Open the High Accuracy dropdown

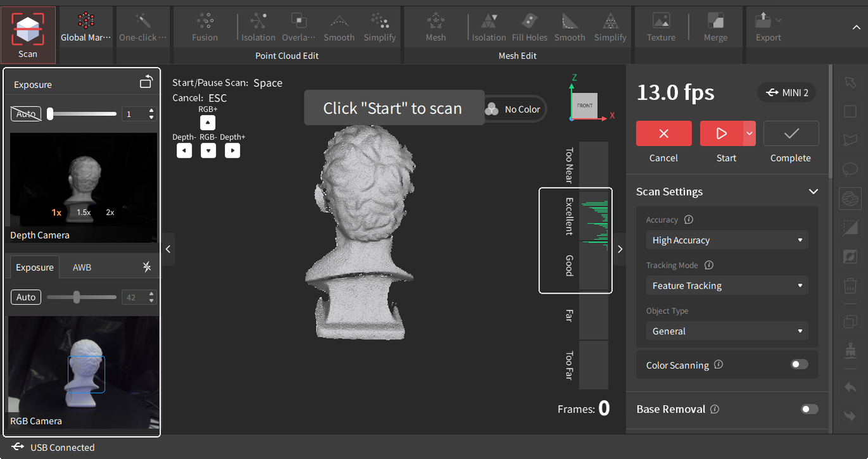point(726,240)
